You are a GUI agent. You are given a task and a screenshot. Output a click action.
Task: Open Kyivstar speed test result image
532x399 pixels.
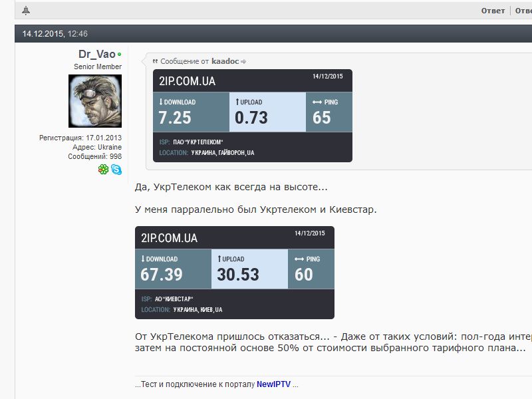point(235,273)
